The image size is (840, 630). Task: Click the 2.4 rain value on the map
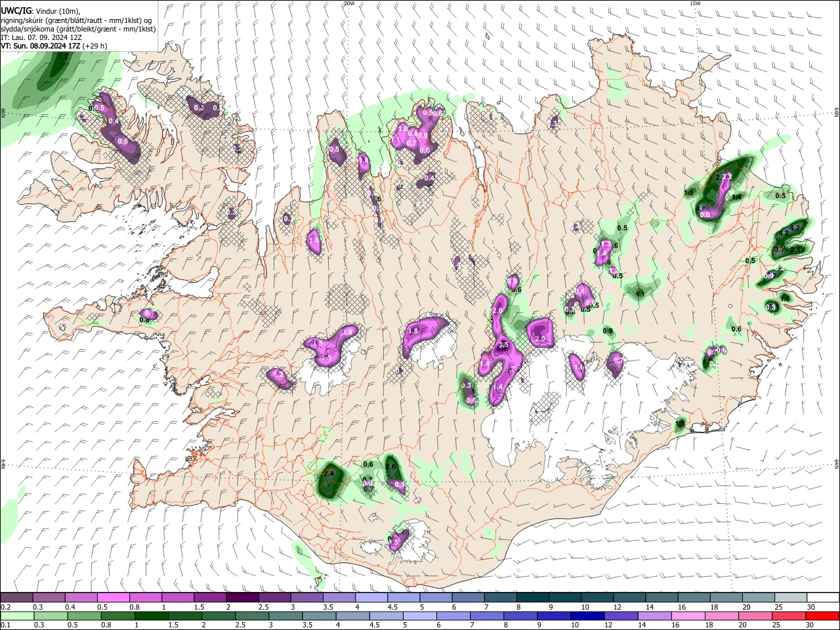pyautogui.click(x=329, y=473)
